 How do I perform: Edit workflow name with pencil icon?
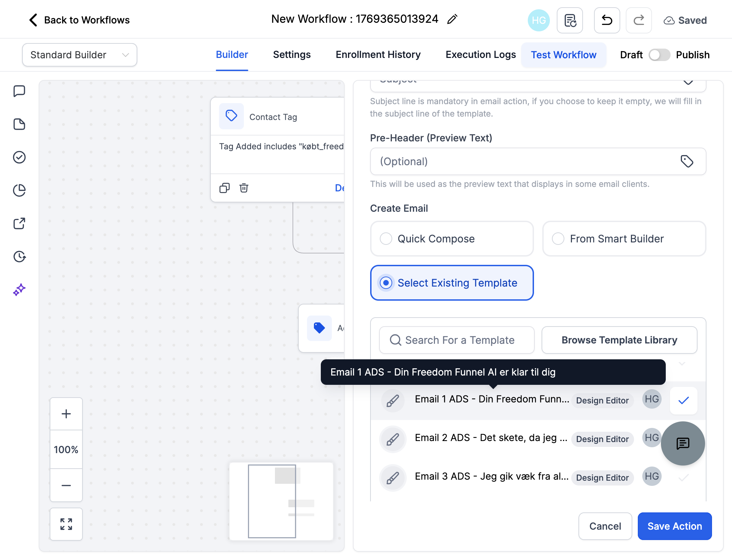click(x=452, y=19)
